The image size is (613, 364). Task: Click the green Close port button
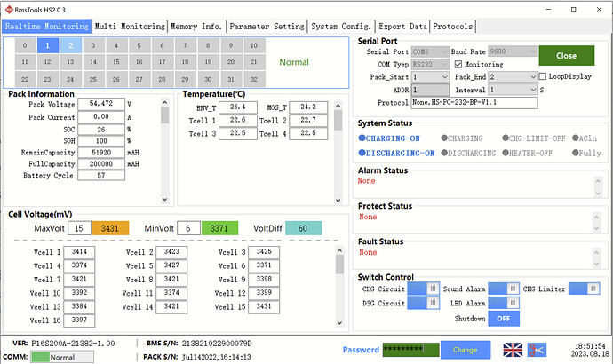point(567,55)
